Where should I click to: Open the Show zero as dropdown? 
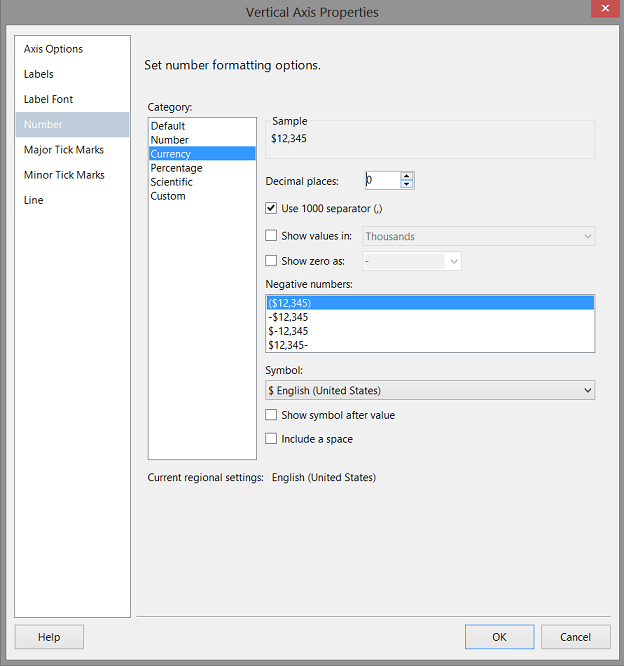pos(454,261)
